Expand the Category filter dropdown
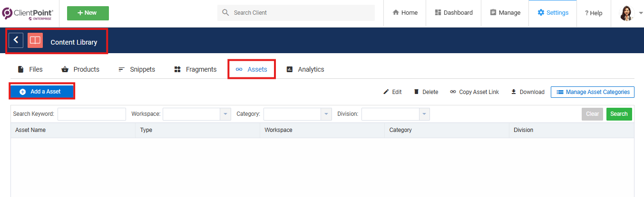This screenshot has height=197, width=644. (x=326, y=114)
